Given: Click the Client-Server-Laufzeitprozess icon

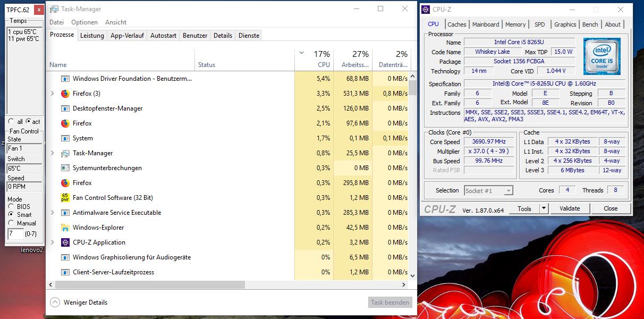Looking at the screenshot, I should [x=65, y=272].
